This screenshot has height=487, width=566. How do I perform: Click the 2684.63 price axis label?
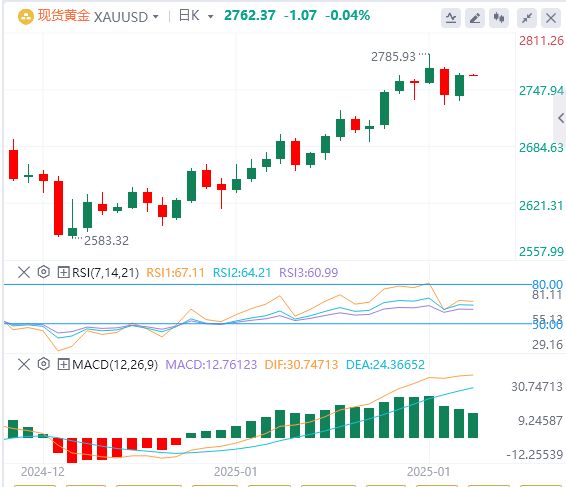pos(541,148)
